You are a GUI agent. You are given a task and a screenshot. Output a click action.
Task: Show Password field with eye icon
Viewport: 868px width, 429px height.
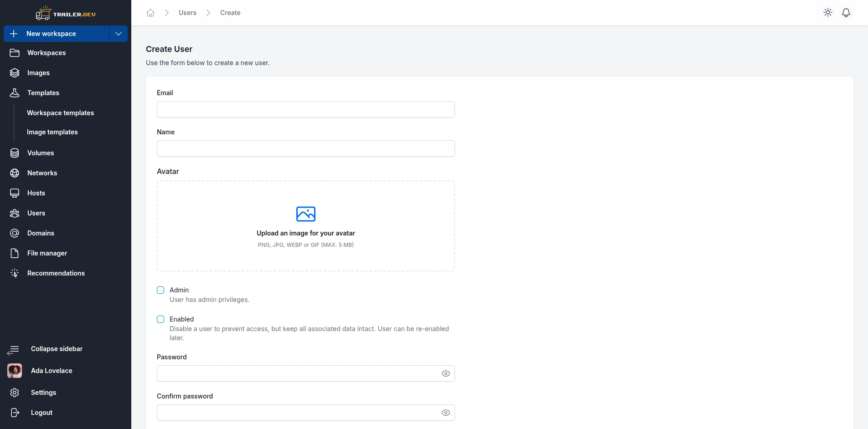tap(446, 373)
